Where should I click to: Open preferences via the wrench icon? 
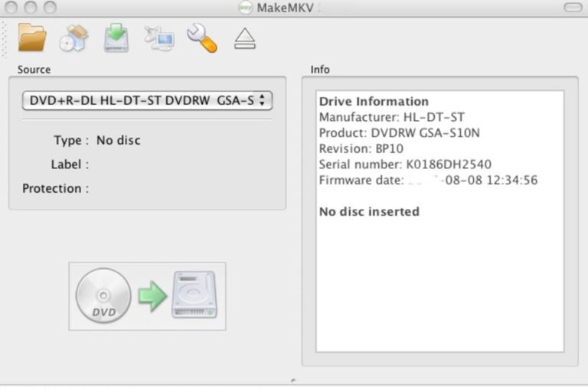pos(202,37)
